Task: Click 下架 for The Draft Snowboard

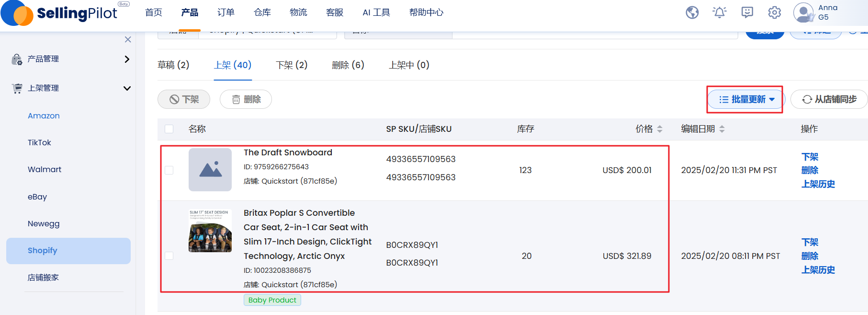Action: (x=810, y=157)
